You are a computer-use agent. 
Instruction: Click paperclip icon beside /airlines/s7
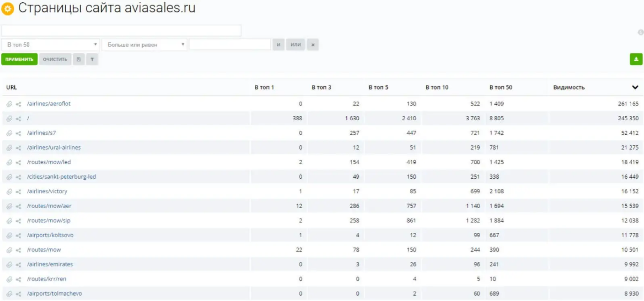click(9, 133)
